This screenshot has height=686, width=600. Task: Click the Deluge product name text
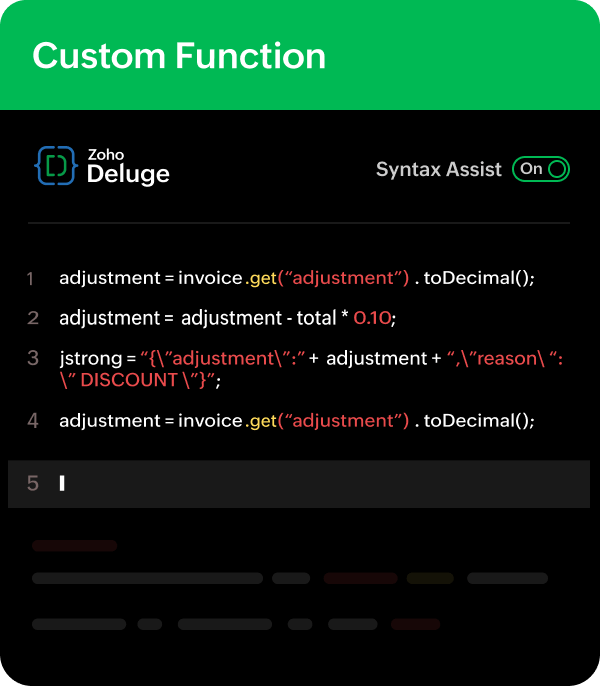click(128, 175)
